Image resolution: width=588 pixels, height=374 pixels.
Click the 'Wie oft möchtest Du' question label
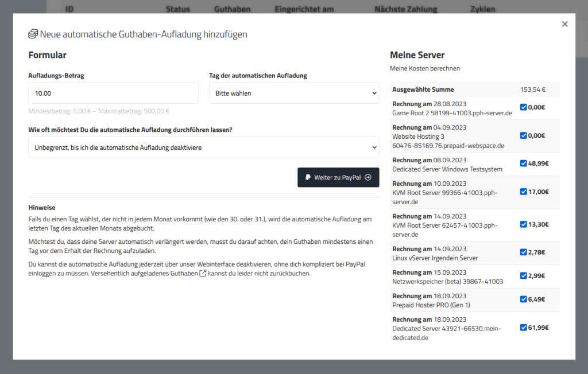(130, 130)
